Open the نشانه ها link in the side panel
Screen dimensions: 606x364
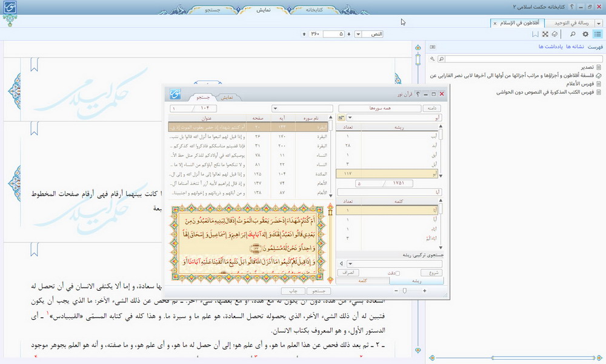click(575, 47)
